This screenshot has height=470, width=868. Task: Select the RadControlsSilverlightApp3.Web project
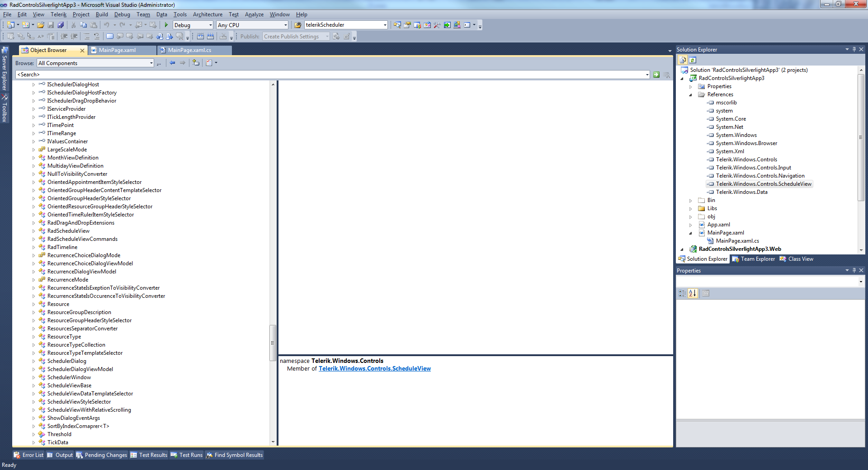coord(740,249)
